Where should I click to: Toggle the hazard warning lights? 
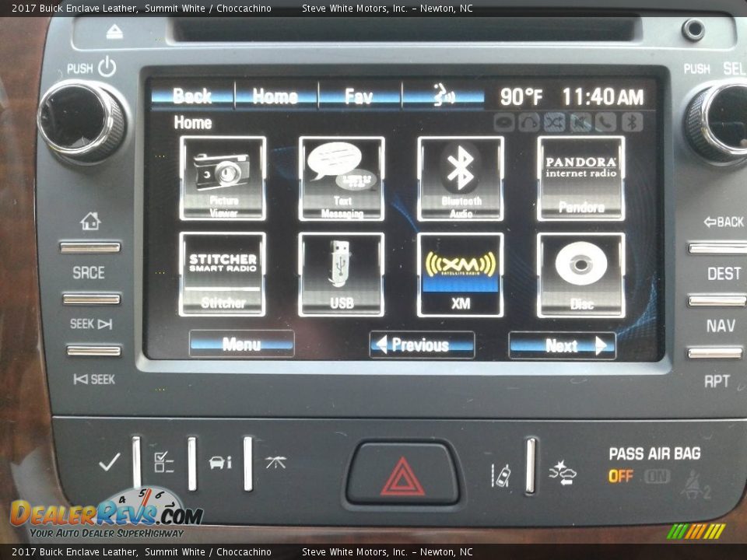[x=402, y=474]
